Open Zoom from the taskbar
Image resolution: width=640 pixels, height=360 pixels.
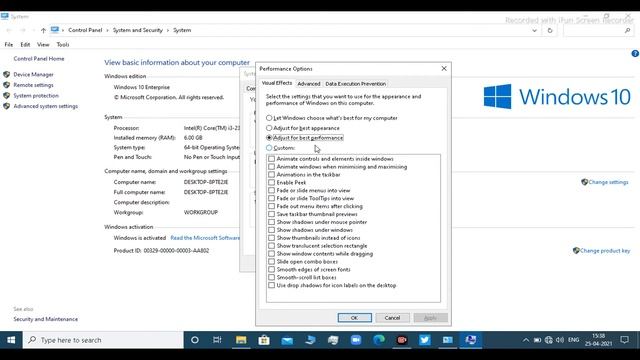coord(356,340)
